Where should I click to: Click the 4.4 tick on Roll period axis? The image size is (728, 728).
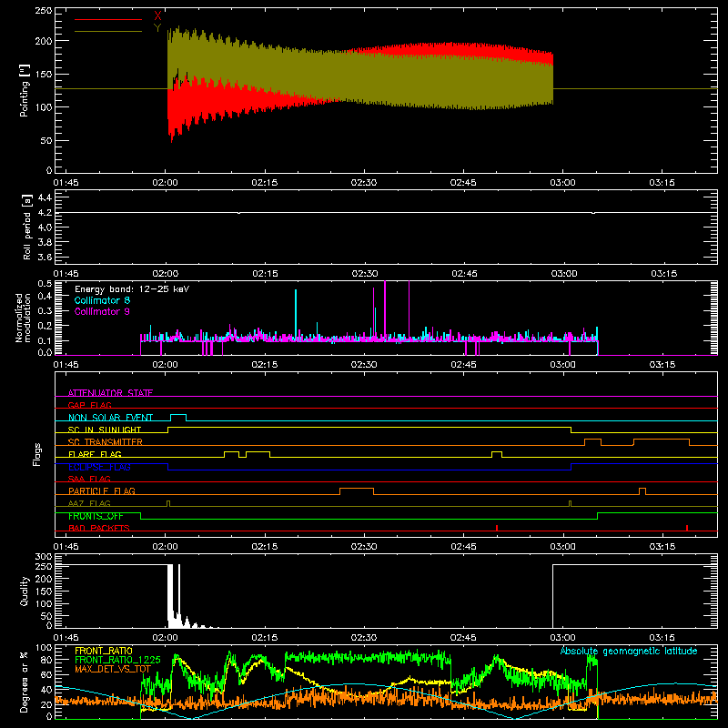(x=44, y=197)
